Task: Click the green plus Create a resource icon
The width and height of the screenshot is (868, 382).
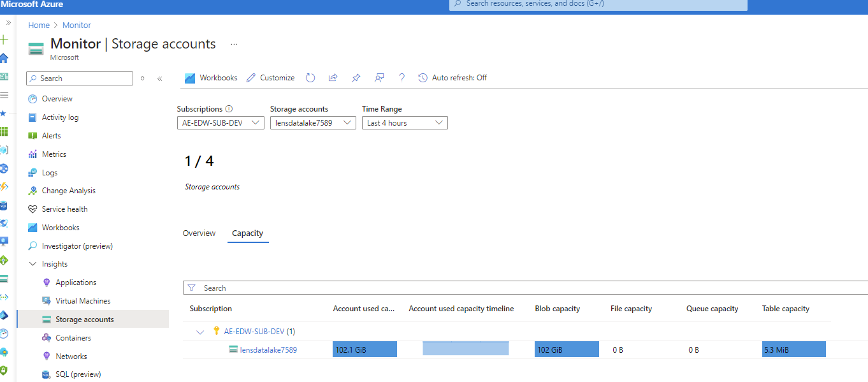Action: point(4,40)
